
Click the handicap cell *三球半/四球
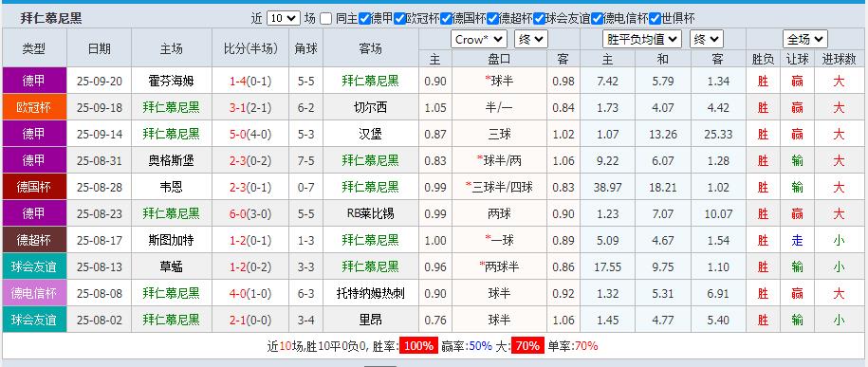(x=499, y=188)
